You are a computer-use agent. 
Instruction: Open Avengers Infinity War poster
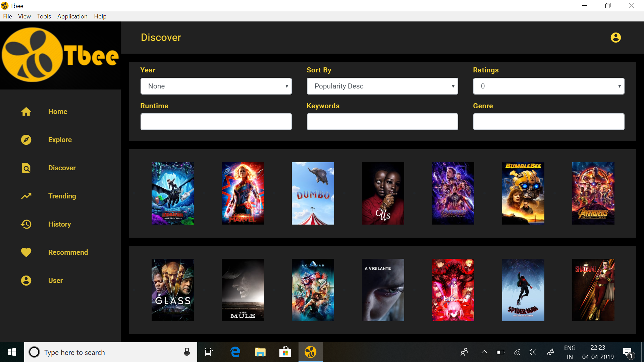[593, 193]
